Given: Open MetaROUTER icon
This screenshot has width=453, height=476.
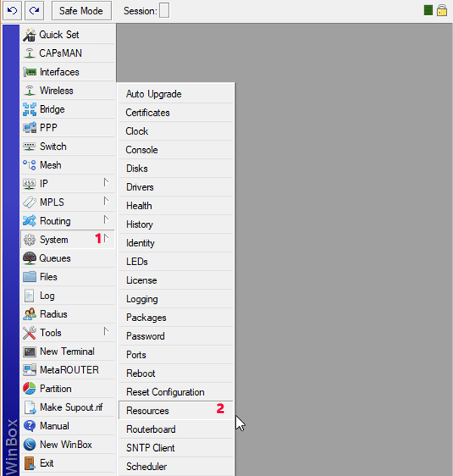Looking at the screenshot, I should point(29,370).
